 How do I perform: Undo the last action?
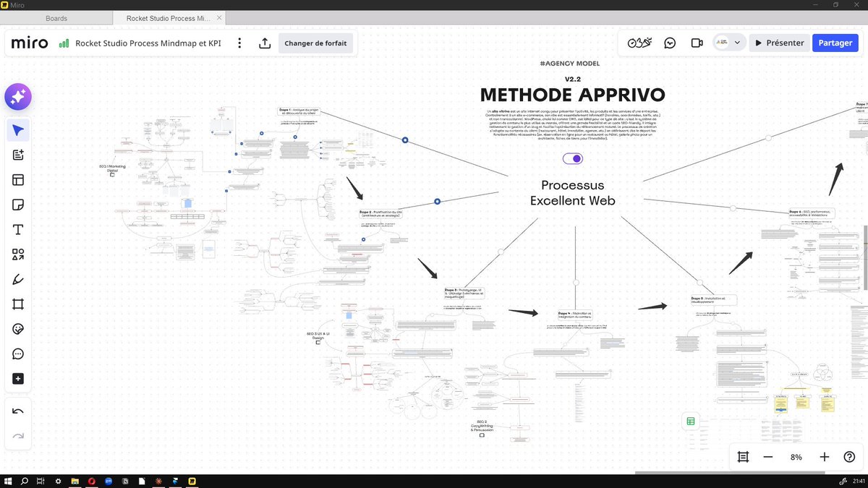tap(18, 411)
